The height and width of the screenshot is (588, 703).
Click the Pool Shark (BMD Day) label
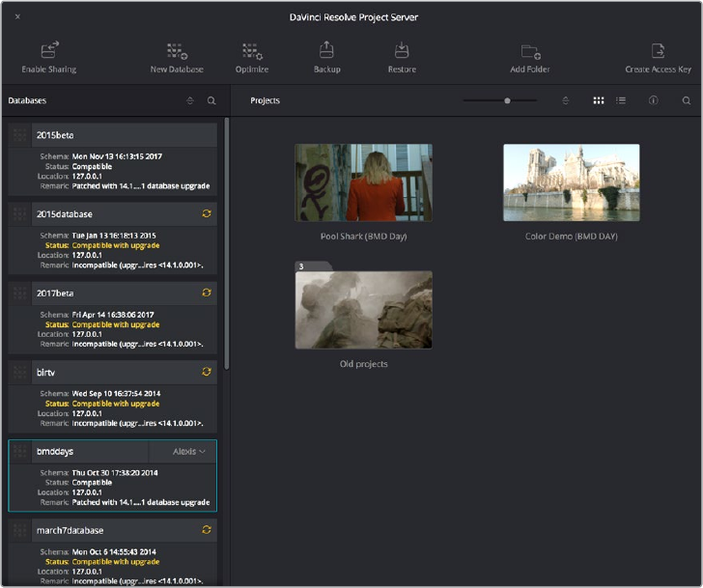tap(364, 237)
